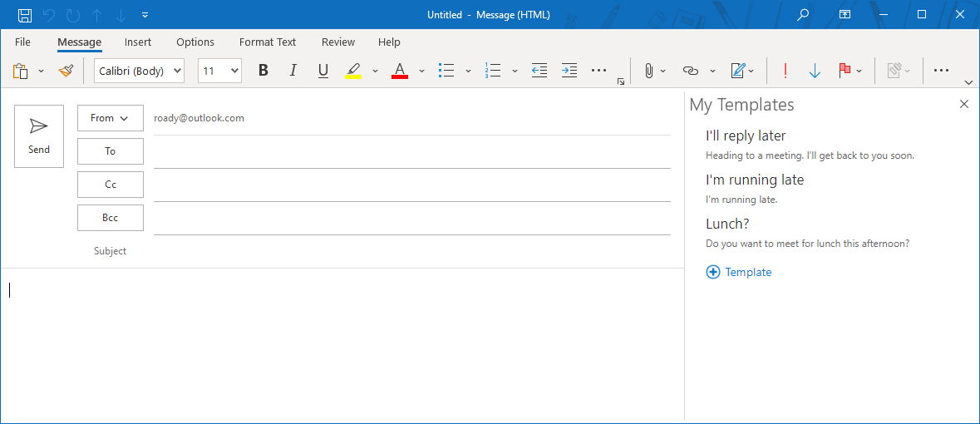
Task: Apply yellow text highlight color
Action: (x=353, y=71)
